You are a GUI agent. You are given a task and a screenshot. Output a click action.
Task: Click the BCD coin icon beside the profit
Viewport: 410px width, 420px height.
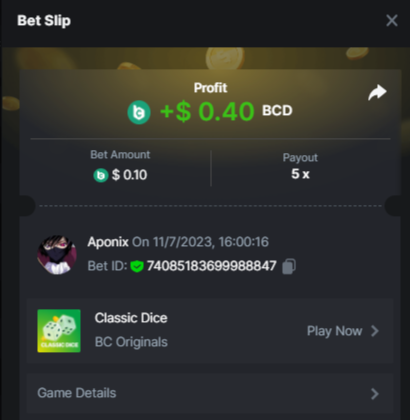(139, 112)
